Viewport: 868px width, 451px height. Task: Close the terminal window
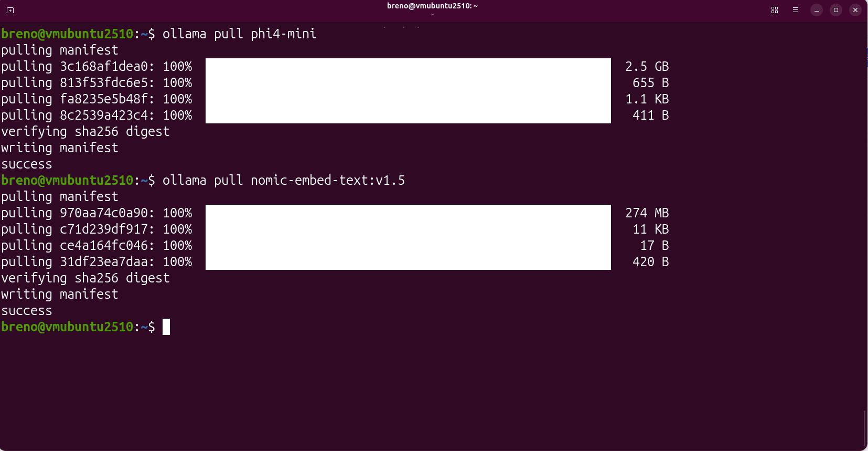(x=855, y=10)
